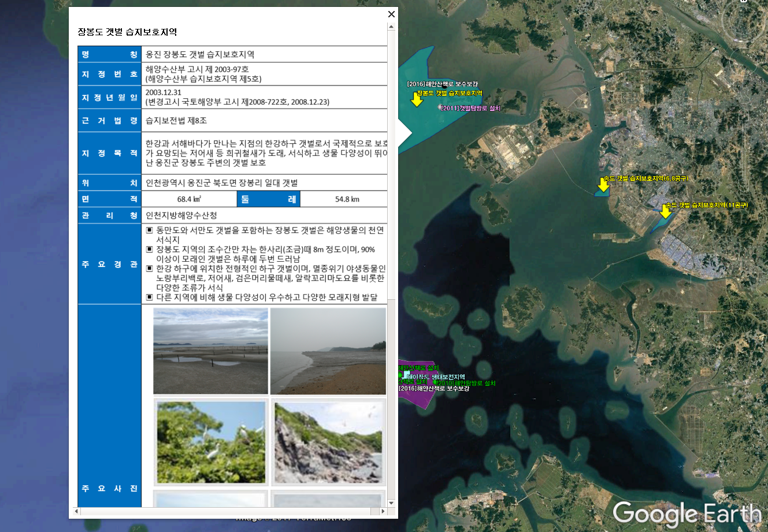
Task: Open the 대이작도 생태보전지역 square placemark
Action: pyautogui.click(x=406, y=375)
